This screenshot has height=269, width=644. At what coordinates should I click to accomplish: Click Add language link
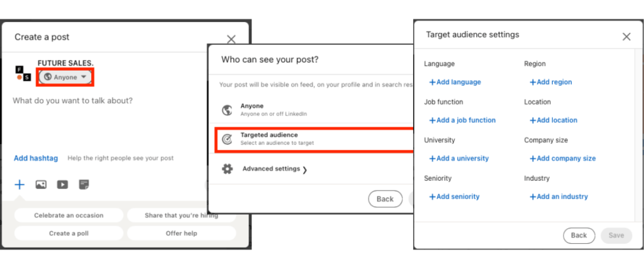(455, 82)
